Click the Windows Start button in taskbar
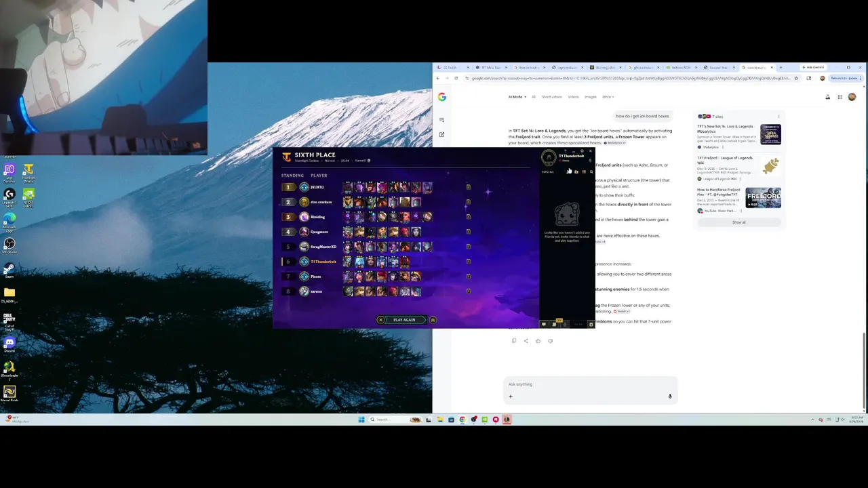This screenshot has width=868, height=488. click(361, 420)
